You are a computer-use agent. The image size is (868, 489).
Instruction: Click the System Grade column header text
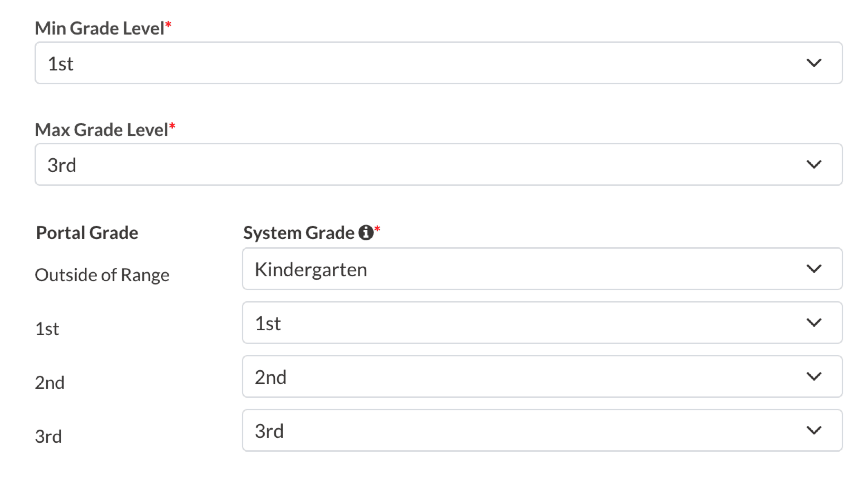pyautogui.click(x=299, y=233)
